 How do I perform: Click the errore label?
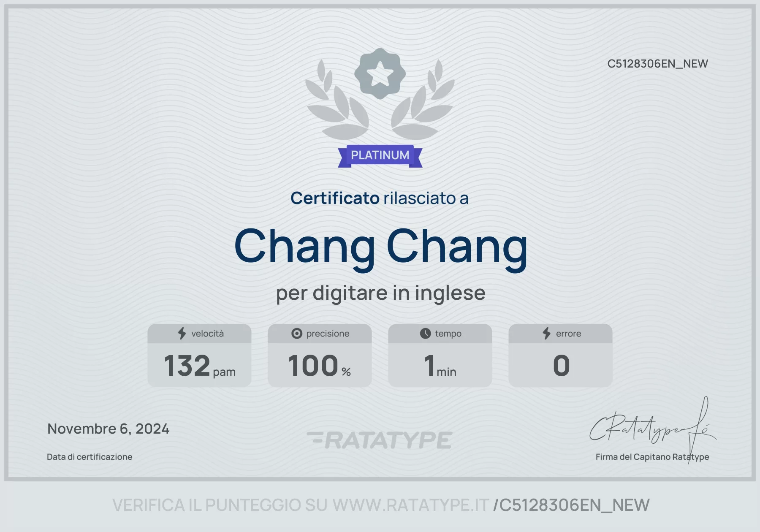point(568,334)
